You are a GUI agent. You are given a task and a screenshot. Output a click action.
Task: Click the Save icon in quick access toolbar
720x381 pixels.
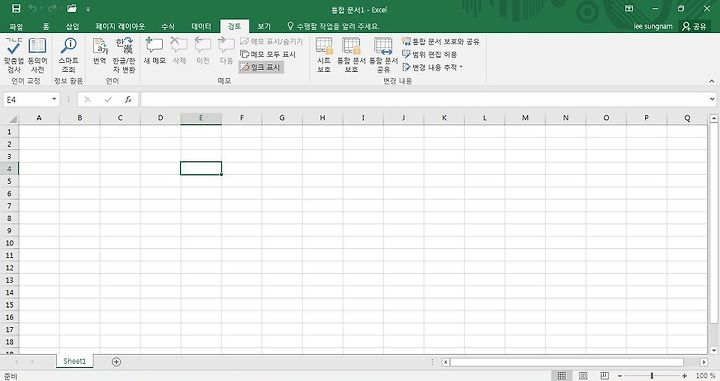point(16,8)
